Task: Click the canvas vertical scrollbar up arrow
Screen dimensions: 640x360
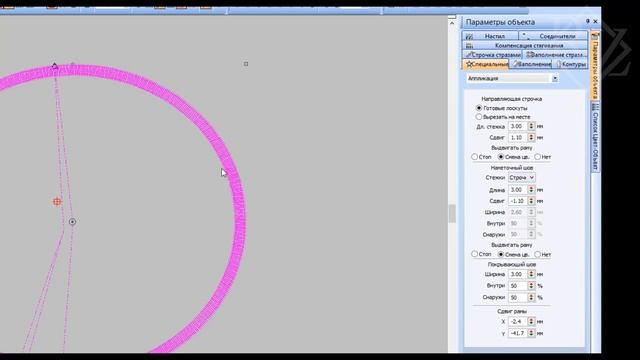Action: 452,23
